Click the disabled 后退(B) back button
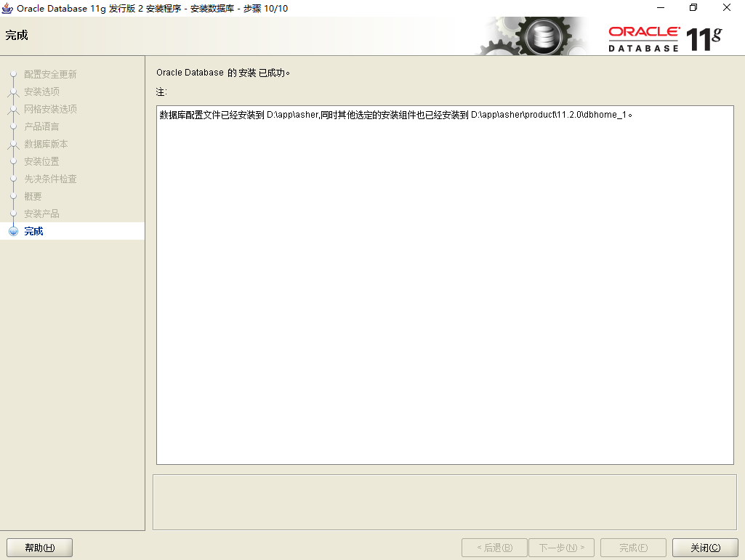Screen dimensions: 745x560 [494, 548]
